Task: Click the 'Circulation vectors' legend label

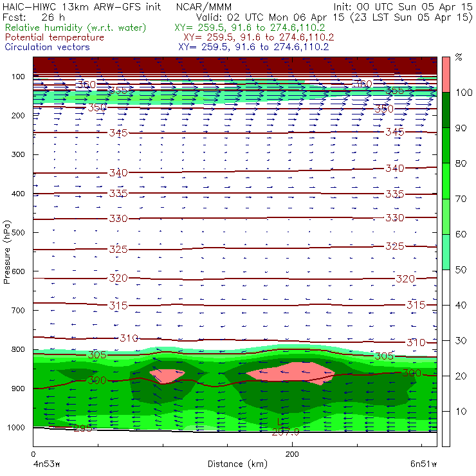Action: (47, 47)
